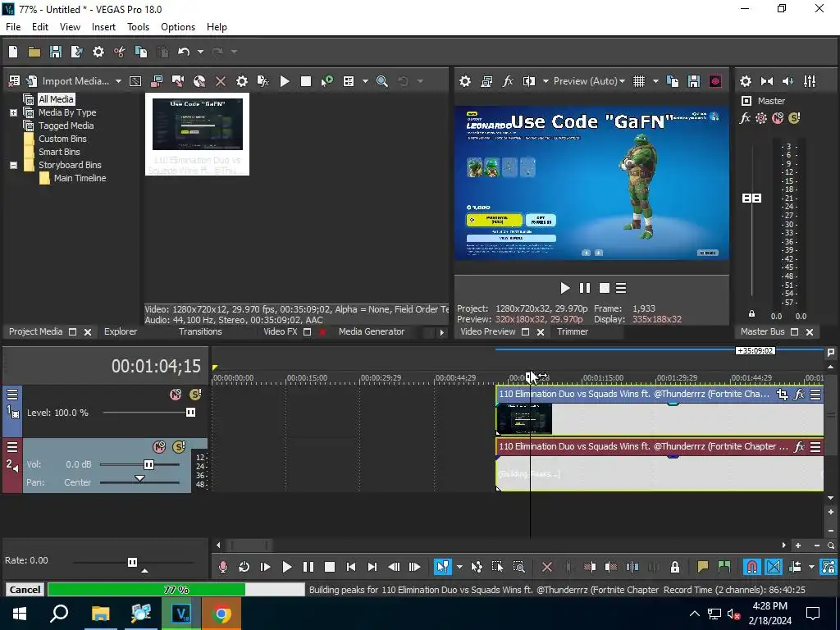Image resolution: width=840 pixels, height=630 pixels.
Task: Adjust the Rate scrub slider handle
Action: [x=132, y=562]
